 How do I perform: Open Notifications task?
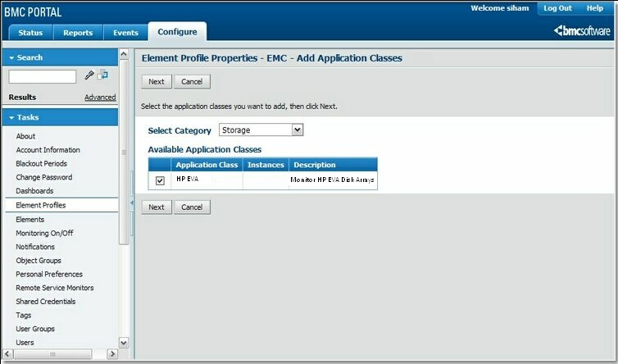pos(35,247)
